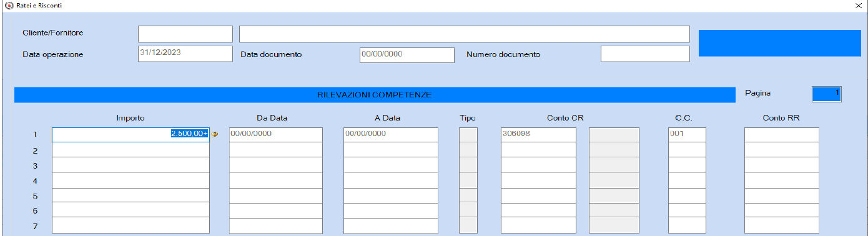Viewport: 868px width, 236px height.
Task: Click the Numero documento label
Action: tap(503, 54)
